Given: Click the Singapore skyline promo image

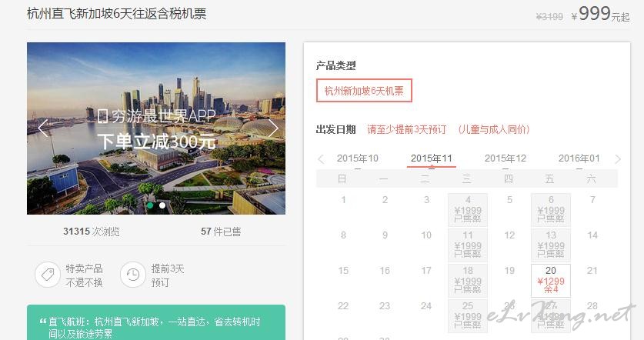Looking at the screenshot, I should pos(156,128).
